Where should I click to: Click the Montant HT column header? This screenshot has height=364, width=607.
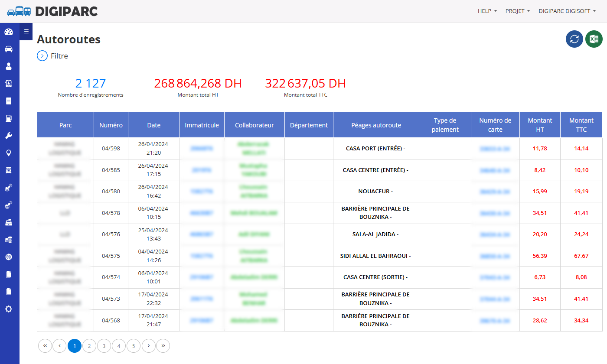[x=540, y=125]
